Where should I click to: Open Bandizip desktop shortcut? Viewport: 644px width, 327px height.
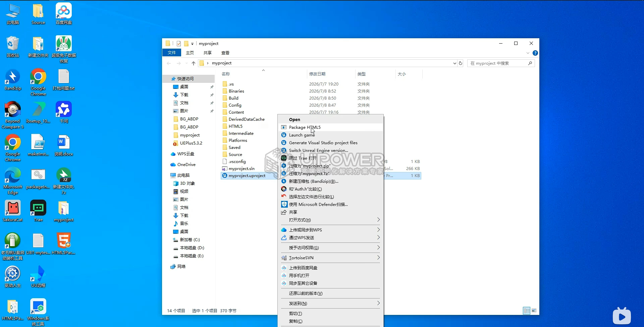13,80
